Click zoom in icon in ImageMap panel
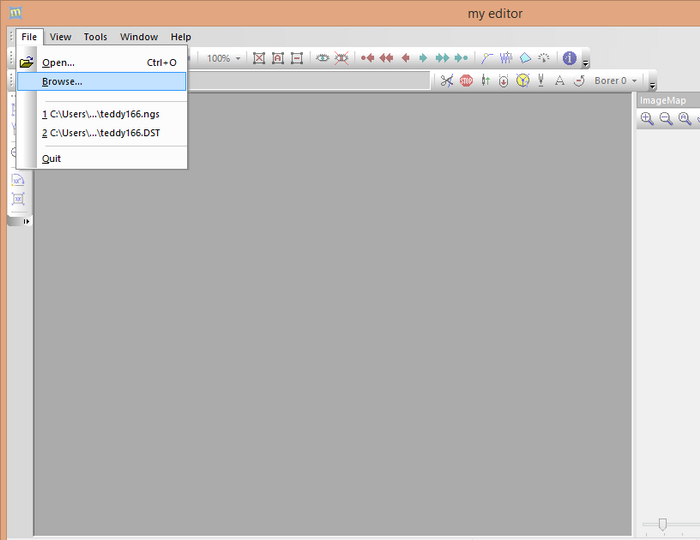 point(647,119)
